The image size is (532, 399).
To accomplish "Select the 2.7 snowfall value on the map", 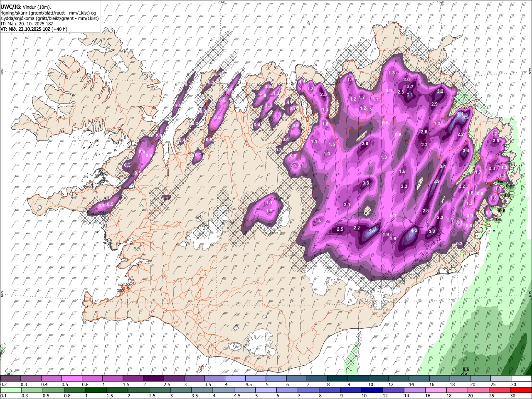I will [410, 86].
